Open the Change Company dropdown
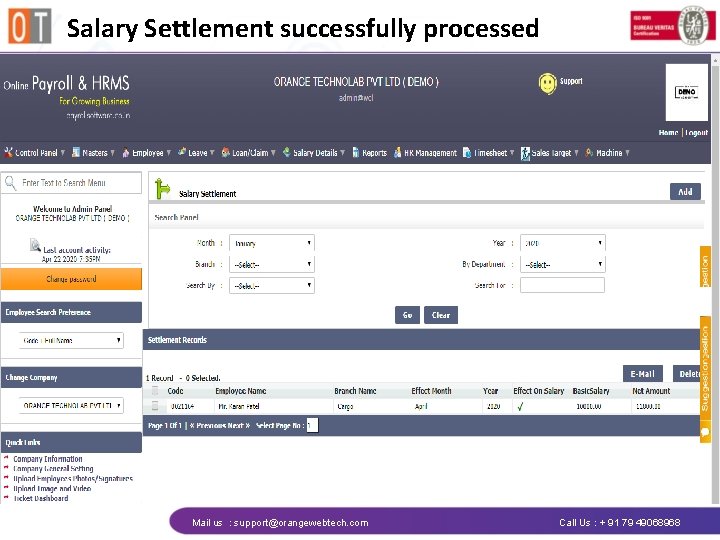720x540 pixels. coord(71,405)
